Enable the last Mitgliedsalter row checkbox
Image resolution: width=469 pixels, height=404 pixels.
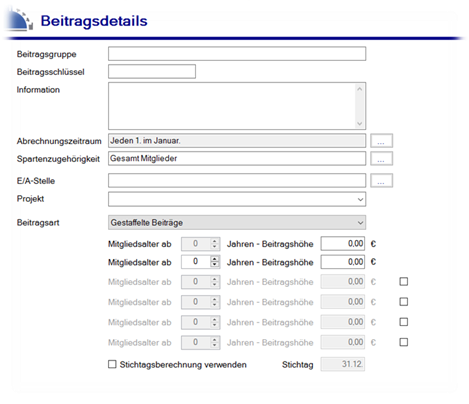point(404,342)
